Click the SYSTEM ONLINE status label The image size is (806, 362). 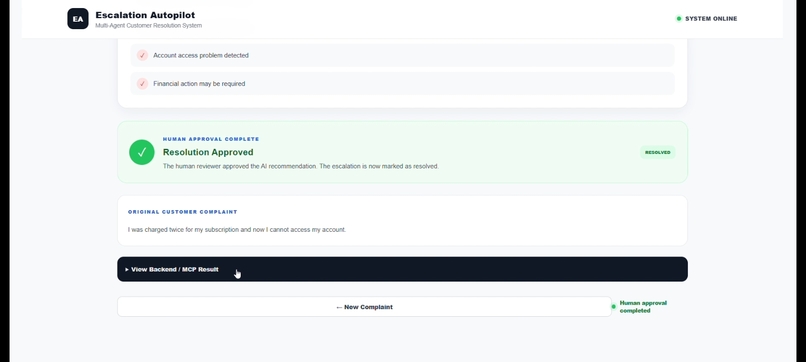[711, 19]
